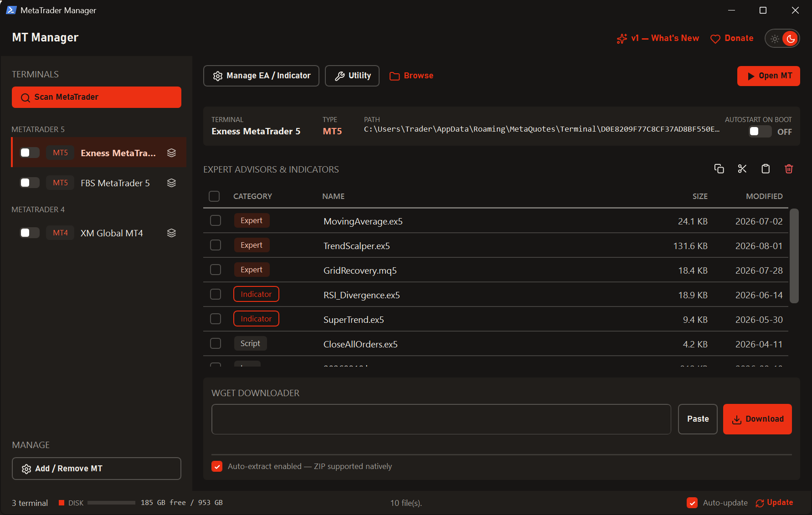Image resolution: width=812 pixels, height=515 pixels.
Task: Check the select-all header checkbox
Action: [214, 196]
